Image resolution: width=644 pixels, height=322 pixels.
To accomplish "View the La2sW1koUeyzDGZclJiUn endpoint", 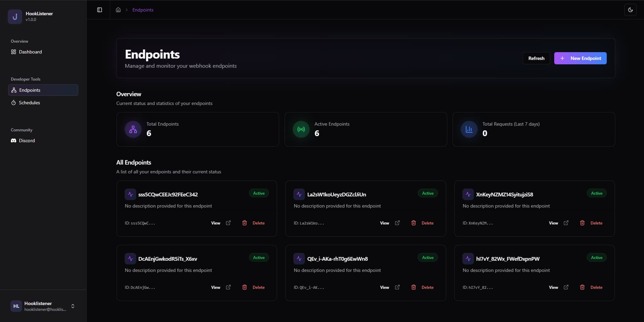I will [385, 223].
